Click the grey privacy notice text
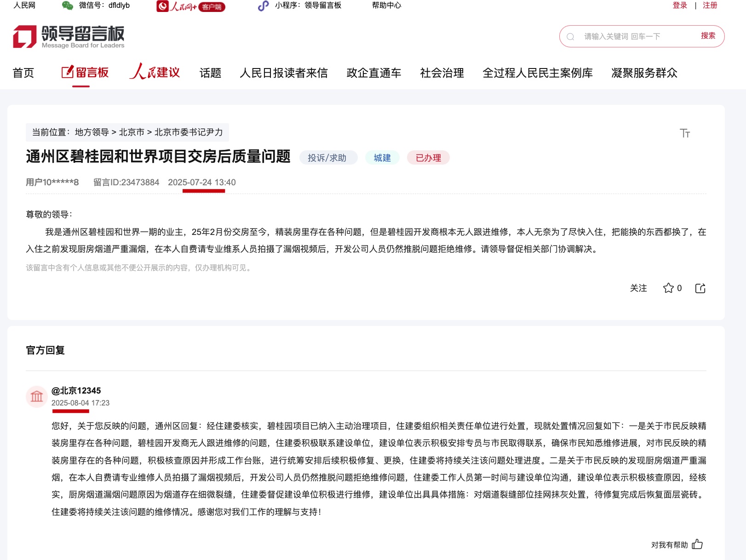The image size is (746, 560). [139, 268]
